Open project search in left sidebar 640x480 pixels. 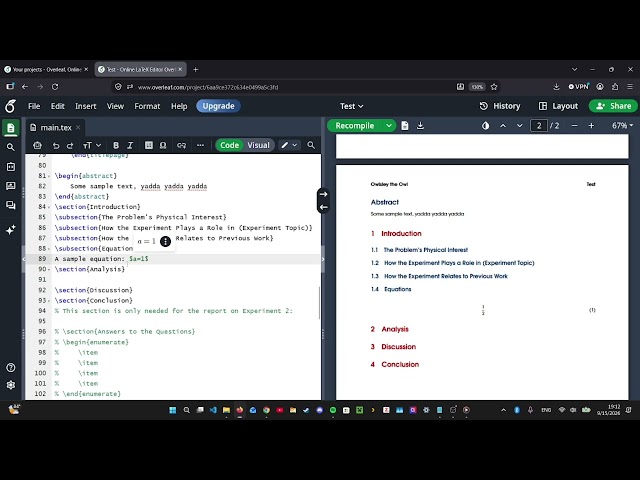tap(11, 147)
